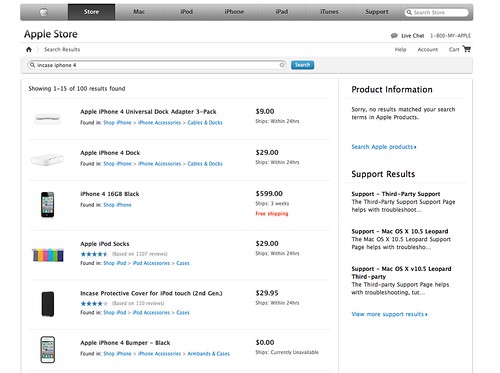The image size is (500, 373).
Task: Open the Store tab
Action: point(91,12)
